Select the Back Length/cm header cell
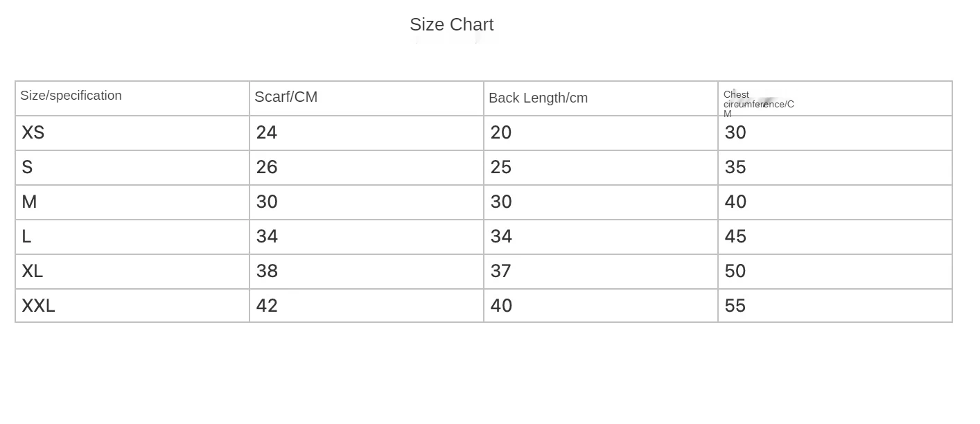Image resolution: width=980 pixels, height=424 pixels. [x=538, y=98]
